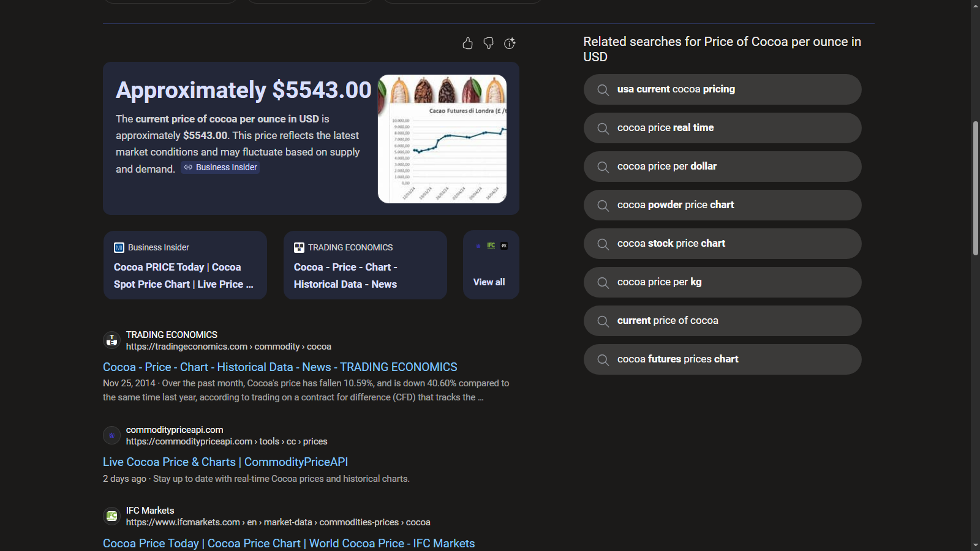
Task: Open the TRADING ECONOMICS Cocoa Price Chart card
Action: click(365, 265)
